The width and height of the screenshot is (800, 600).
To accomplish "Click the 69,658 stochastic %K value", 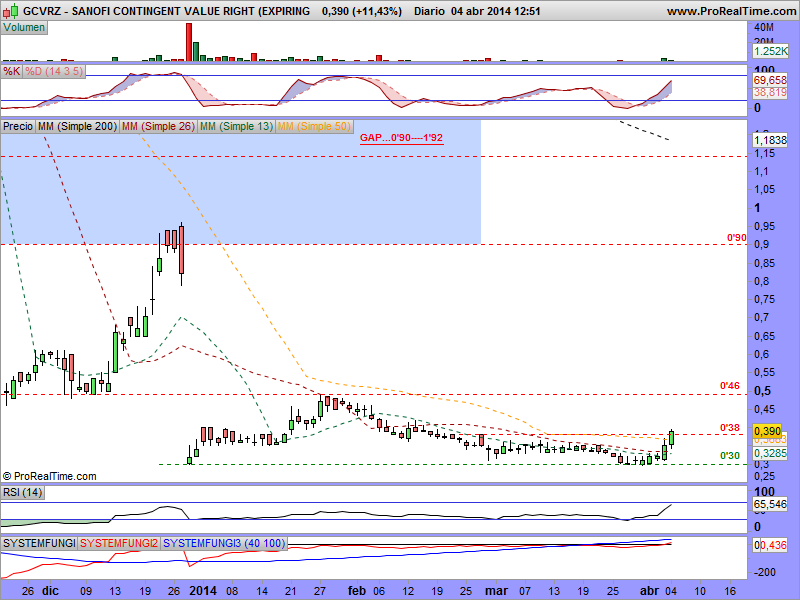I will click(770, 81).
